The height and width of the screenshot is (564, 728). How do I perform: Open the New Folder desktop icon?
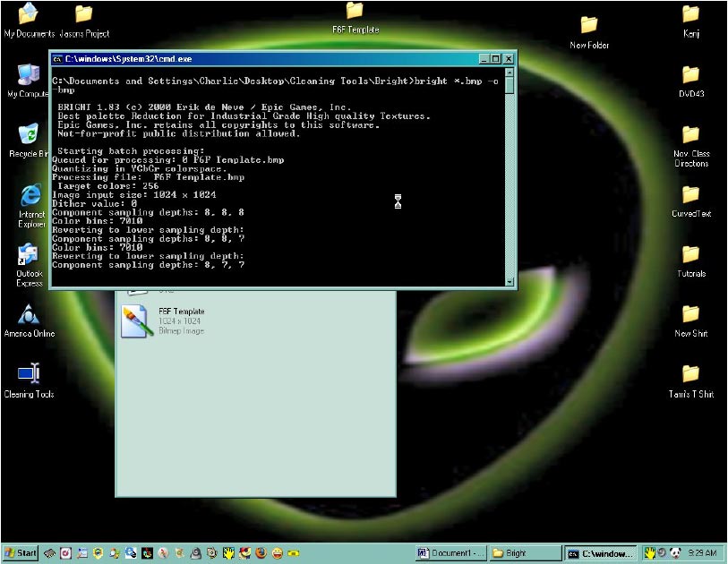588,26
